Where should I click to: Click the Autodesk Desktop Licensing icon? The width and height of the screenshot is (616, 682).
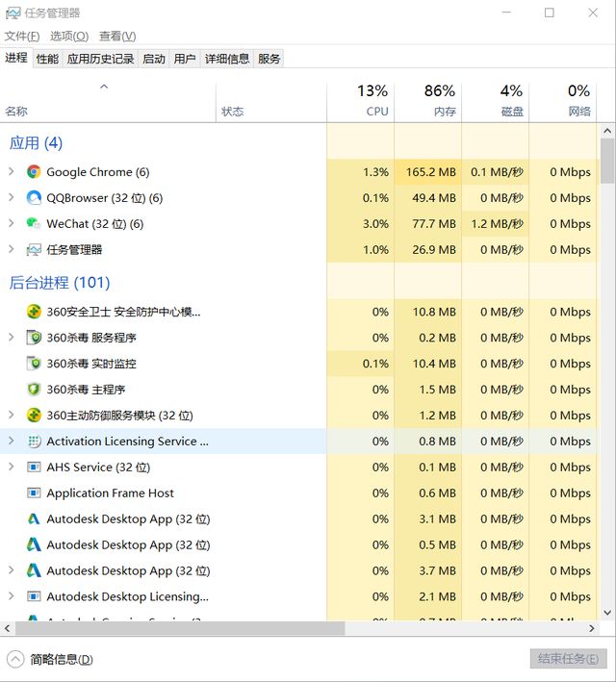(34, 596)
